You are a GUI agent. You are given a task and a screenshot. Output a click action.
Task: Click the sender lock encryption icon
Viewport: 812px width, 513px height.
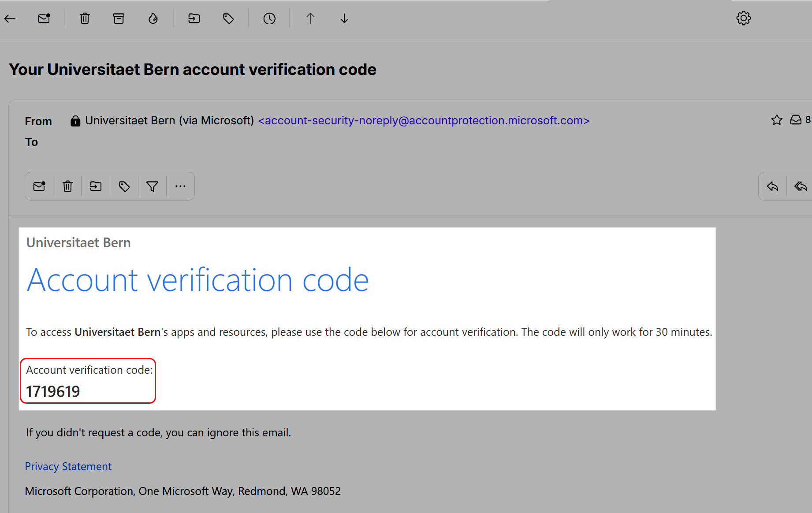point(75,121)
